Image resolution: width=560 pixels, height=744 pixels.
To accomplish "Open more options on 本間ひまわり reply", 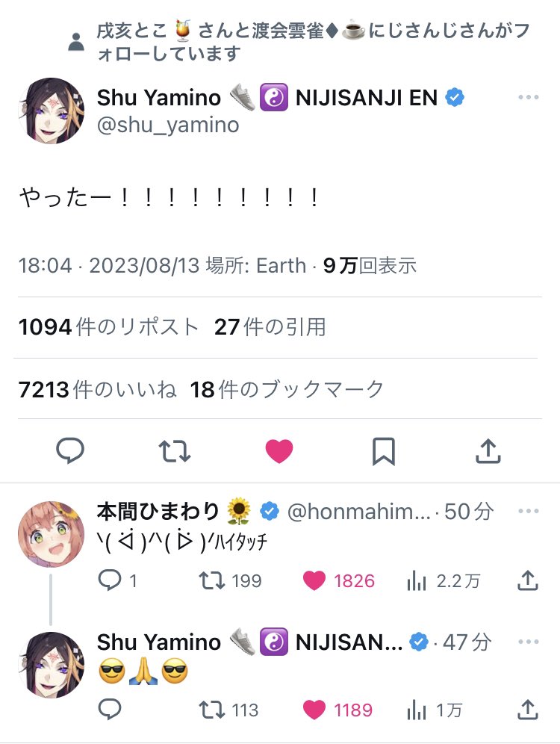I will pos(528,512).
